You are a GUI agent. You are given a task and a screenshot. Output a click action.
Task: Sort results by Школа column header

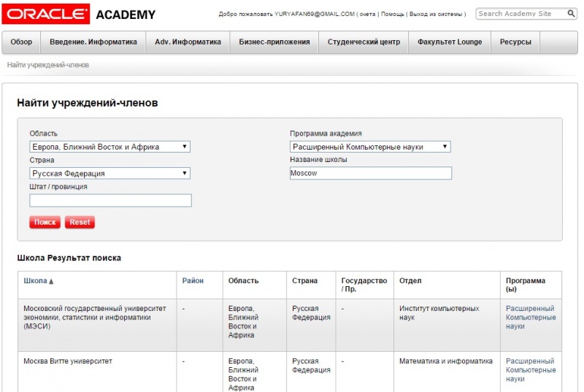pyautogui.click(x=35, y=281)
